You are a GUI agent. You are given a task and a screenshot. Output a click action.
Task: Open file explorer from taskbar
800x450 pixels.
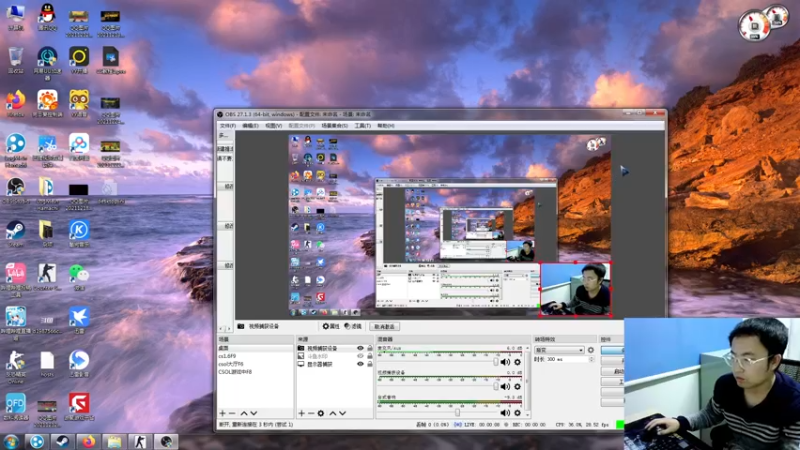click(114, 441)
